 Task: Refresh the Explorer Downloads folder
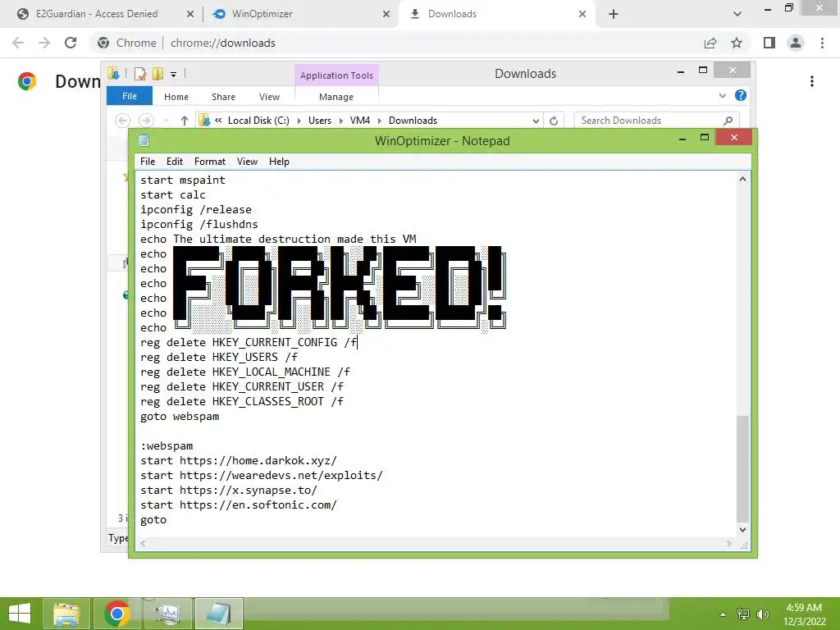[554, 121]
